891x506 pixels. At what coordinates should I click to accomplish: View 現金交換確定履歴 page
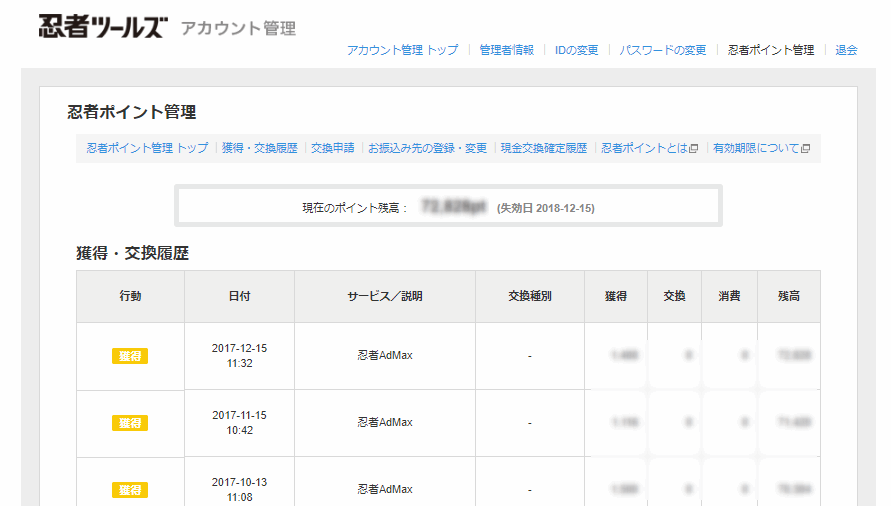tap(544, 148)
